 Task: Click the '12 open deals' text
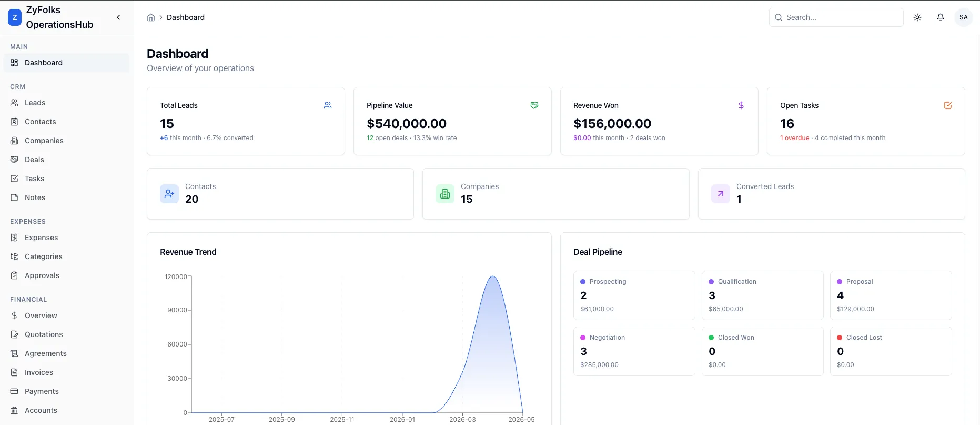387,138
